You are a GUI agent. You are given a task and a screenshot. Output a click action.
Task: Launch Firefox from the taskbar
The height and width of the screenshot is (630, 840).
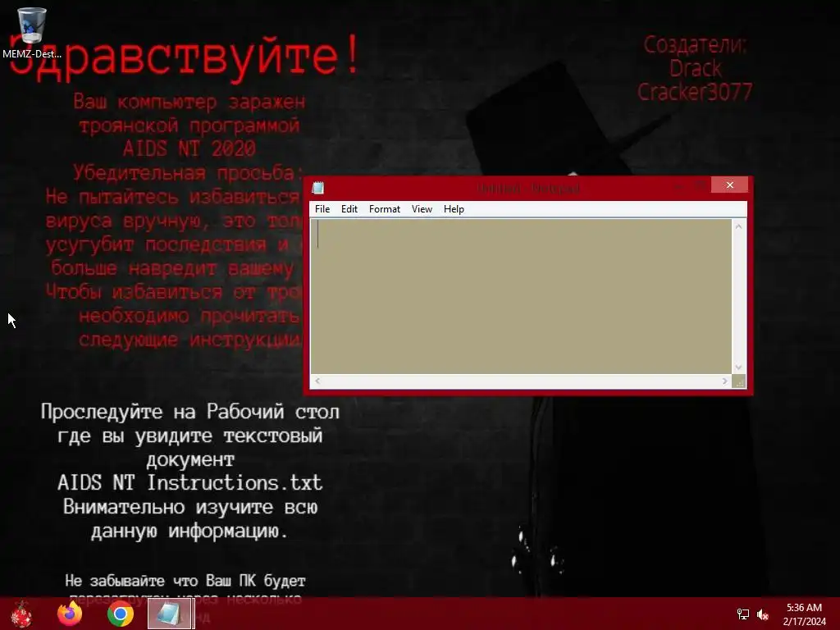click(71, 614)
